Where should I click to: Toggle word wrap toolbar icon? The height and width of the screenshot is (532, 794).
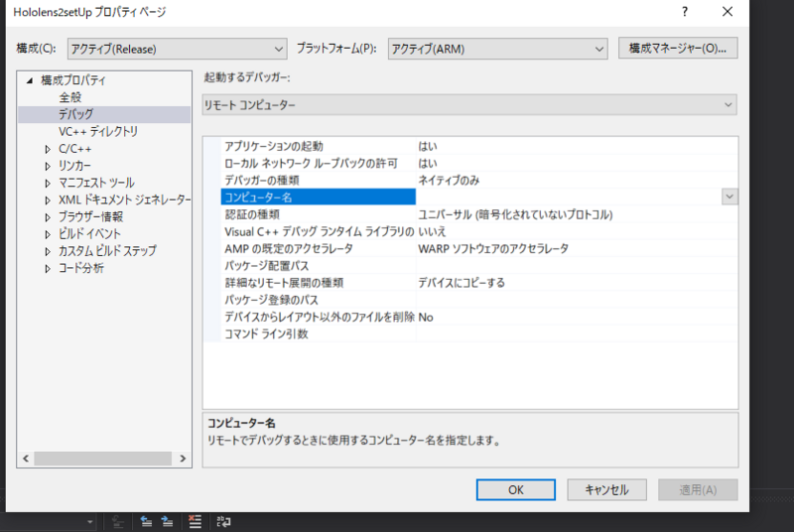coord(223,521)
